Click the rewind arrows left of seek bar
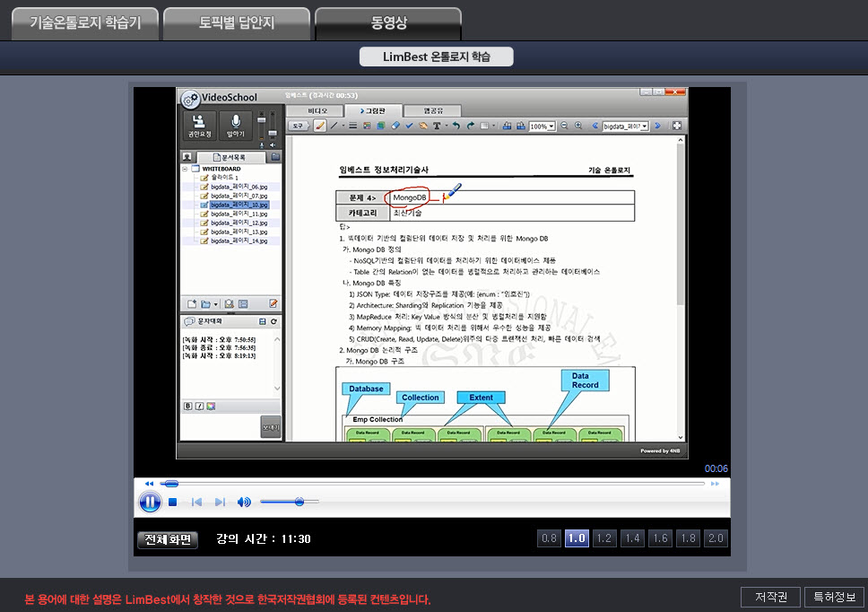This screenshot has width=868, height=612. (x=149, y=484)
